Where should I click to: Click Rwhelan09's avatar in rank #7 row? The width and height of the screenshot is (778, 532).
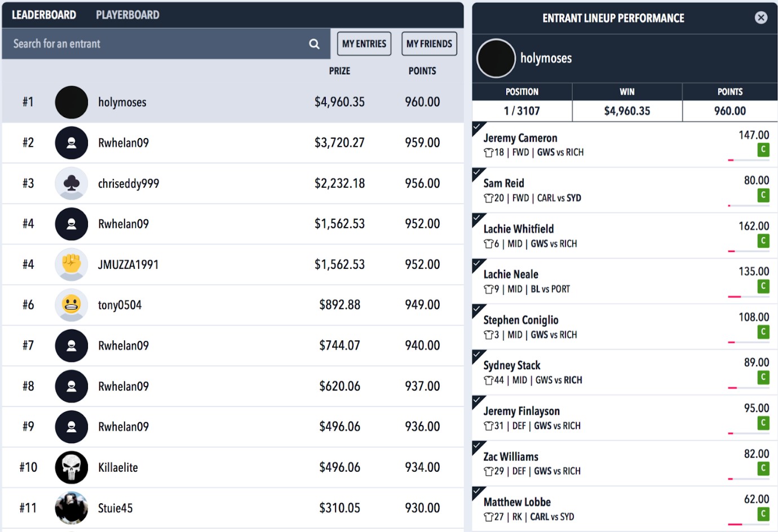(72, 345)
